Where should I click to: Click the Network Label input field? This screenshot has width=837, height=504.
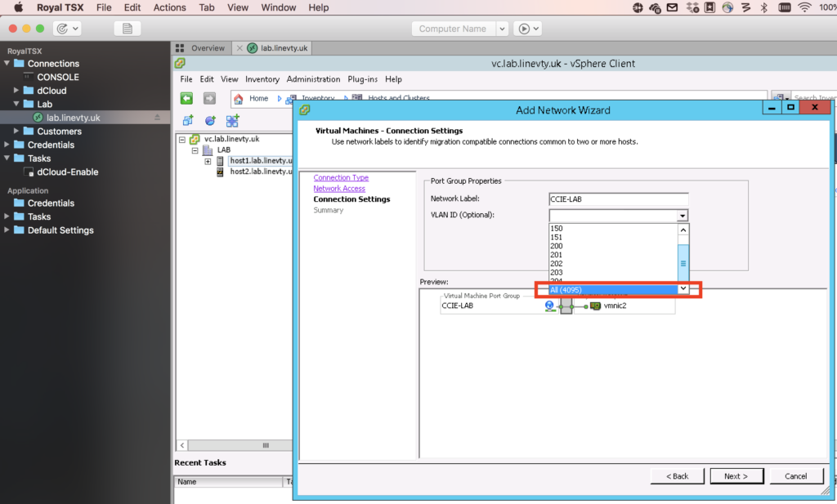click(619, 199)
